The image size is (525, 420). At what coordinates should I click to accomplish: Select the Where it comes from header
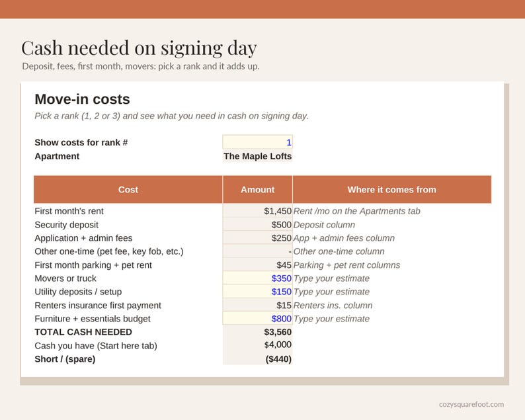click(391, 190)
